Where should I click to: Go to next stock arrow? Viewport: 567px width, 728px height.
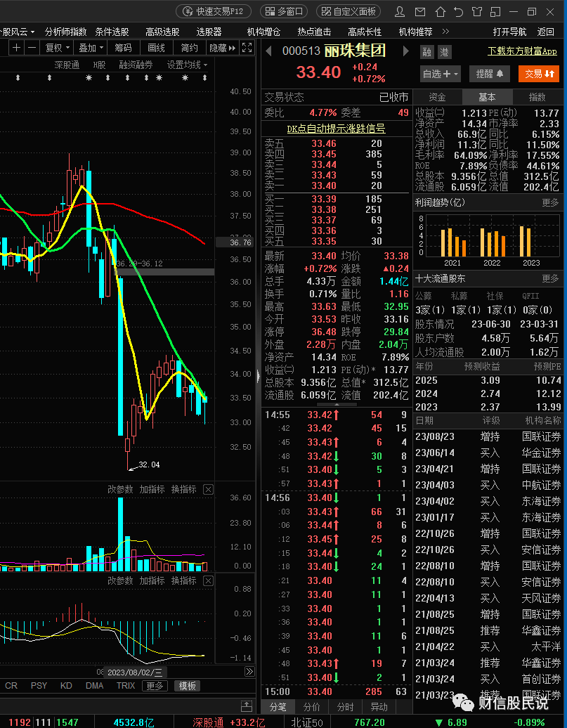click(x=405, y=51)
